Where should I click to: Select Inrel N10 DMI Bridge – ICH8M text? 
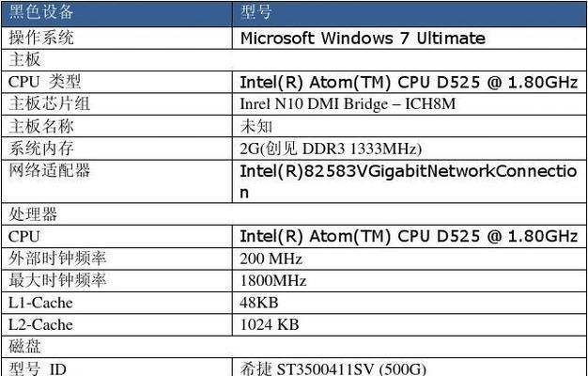tap(348, 104)
